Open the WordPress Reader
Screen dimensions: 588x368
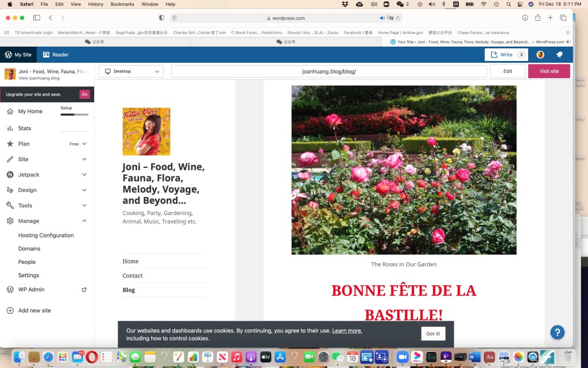click(x=55, y=55)
